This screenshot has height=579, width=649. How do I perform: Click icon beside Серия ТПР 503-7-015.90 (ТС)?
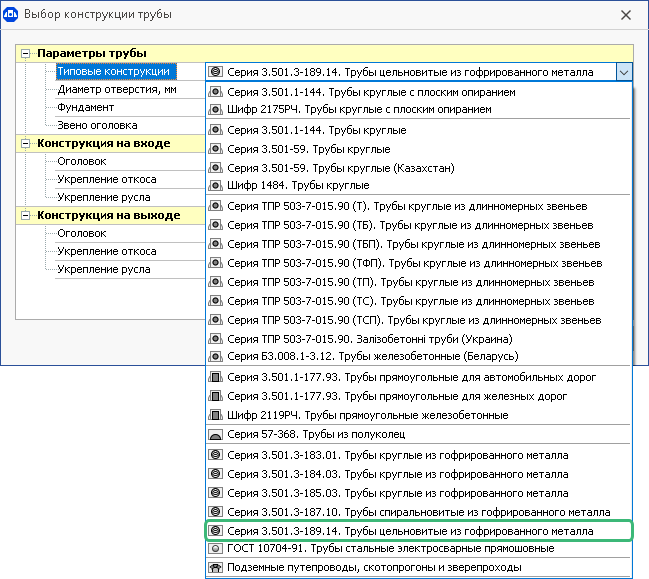215,301
